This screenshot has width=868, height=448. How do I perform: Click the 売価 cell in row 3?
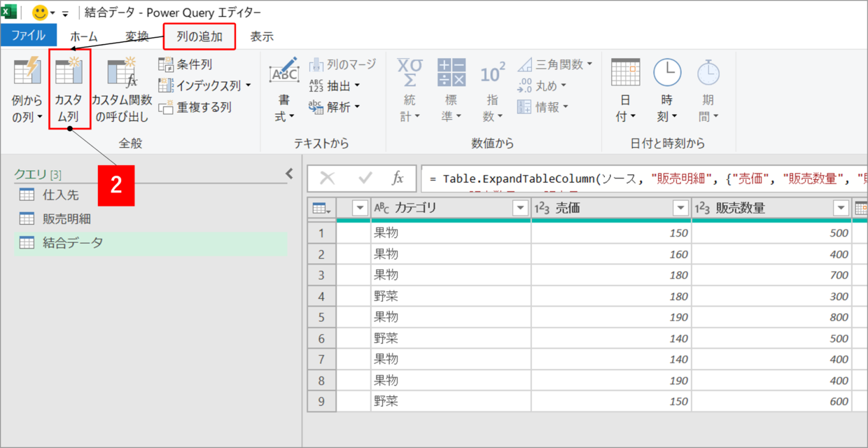click(611, 275)
